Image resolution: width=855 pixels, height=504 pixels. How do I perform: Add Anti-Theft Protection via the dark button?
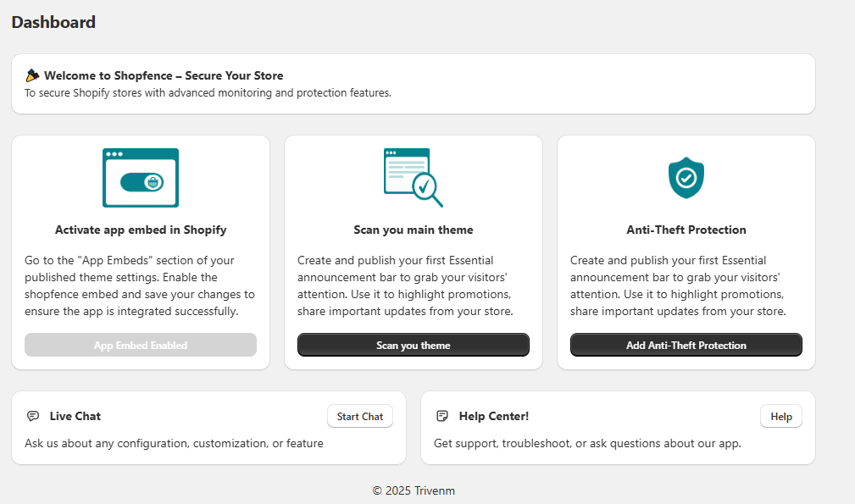686,345
